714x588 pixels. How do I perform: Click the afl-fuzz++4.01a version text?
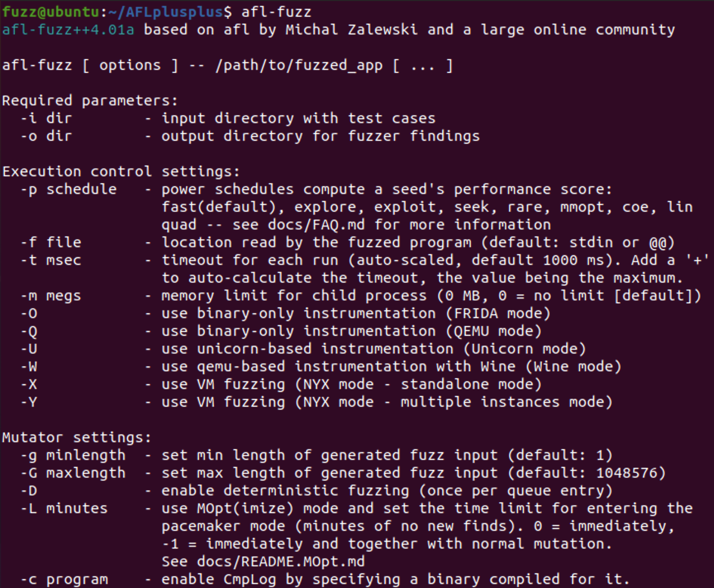68,30
